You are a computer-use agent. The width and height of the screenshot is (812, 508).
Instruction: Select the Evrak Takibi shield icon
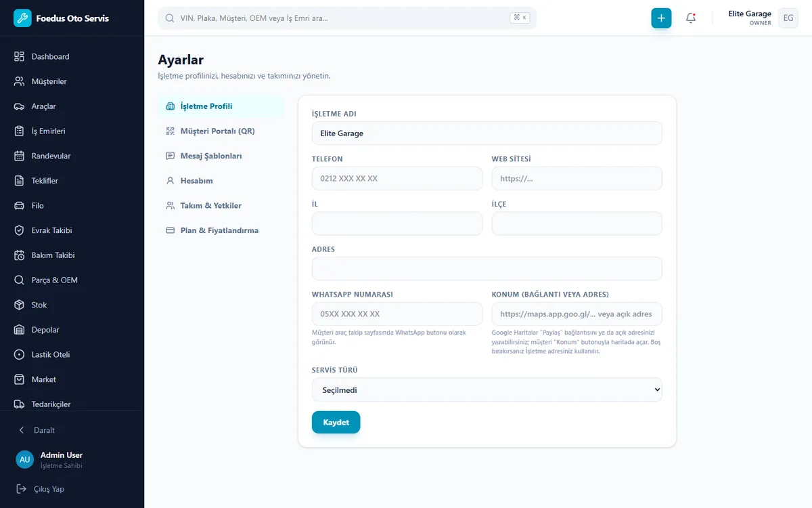coord(19,230)
